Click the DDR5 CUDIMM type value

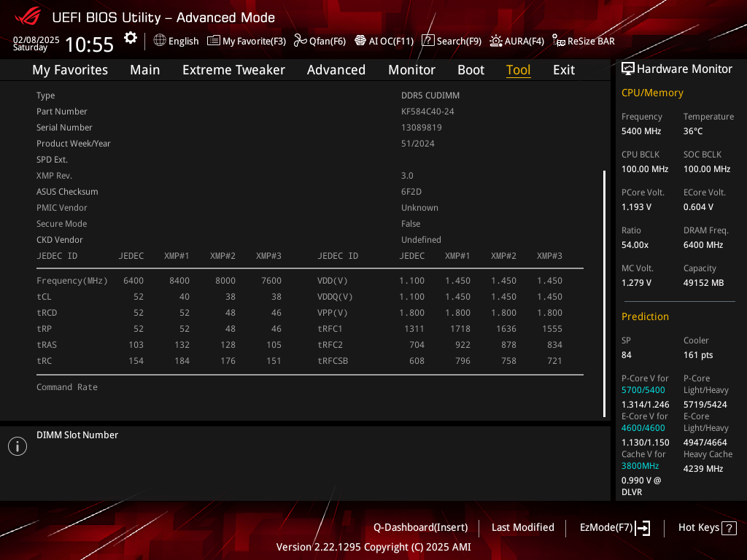430,96
